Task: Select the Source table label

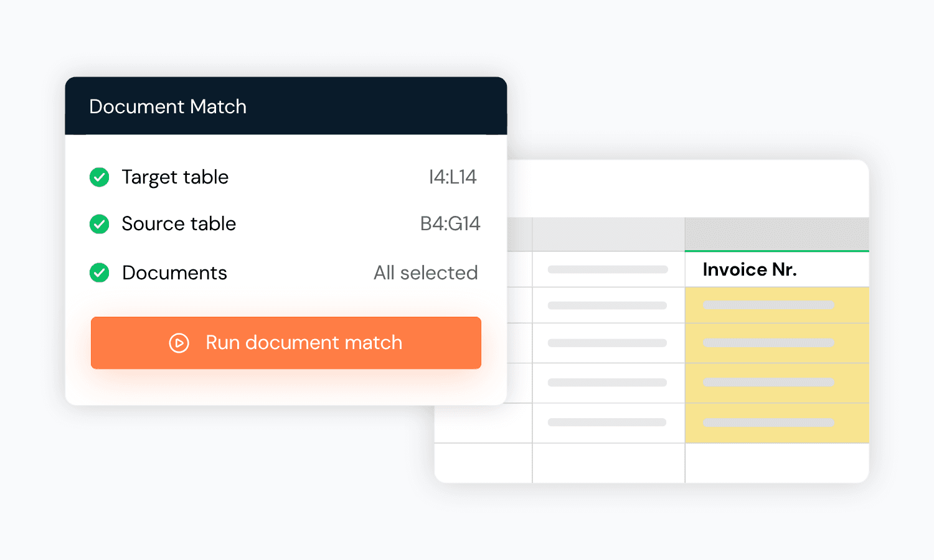Action: (179, 223)
